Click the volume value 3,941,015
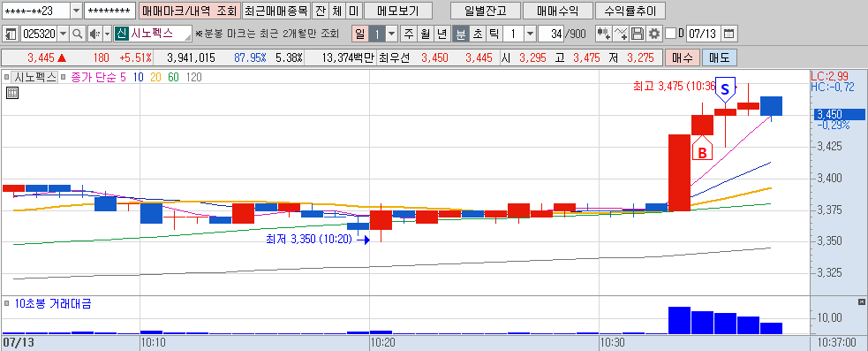Viewport: 868px width, 351px height. (191, 57)
